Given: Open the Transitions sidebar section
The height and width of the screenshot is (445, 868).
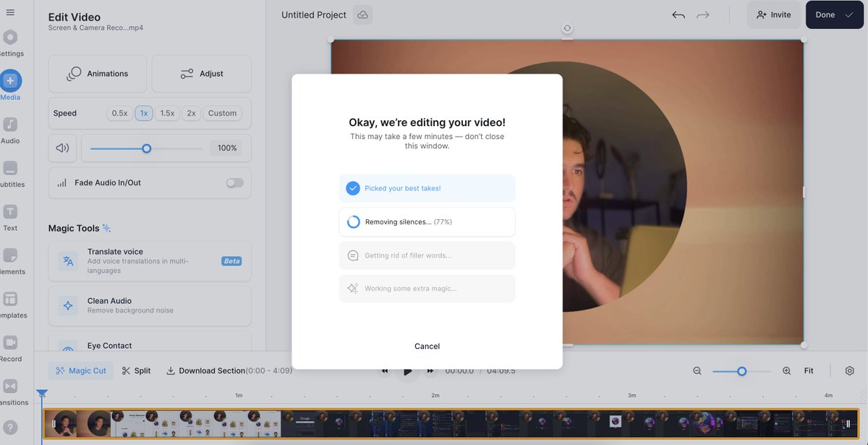Looking at the screenshot, I should click(x=10, y=392).
